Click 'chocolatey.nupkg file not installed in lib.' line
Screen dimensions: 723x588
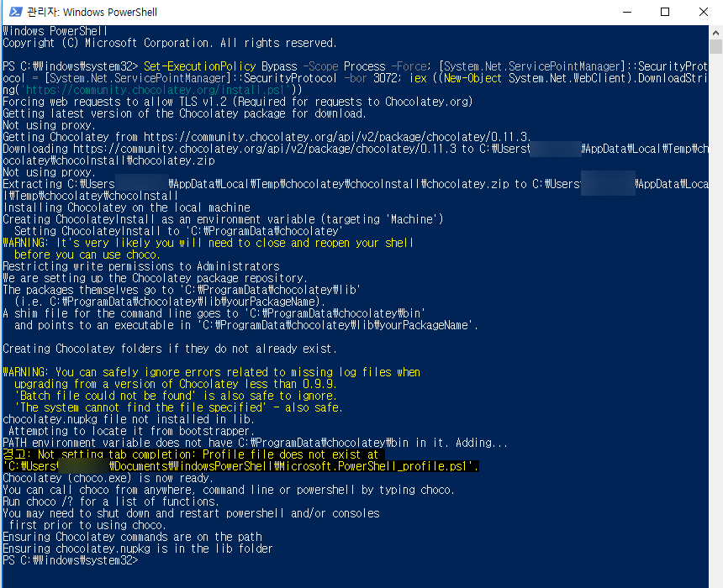(x=129, y=419)
